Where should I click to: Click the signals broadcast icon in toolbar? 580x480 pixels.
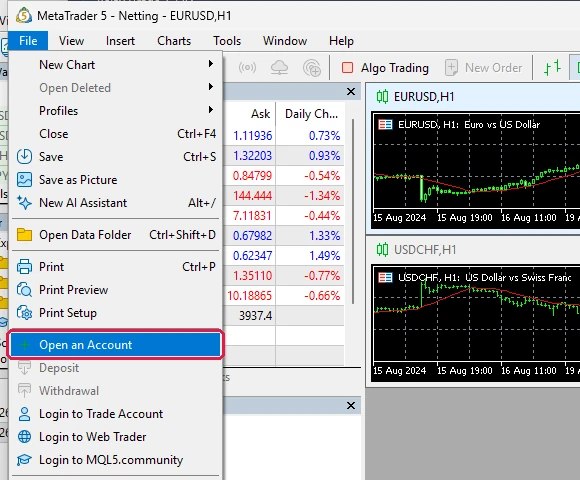pyautogui.click(x=247, y=68)
